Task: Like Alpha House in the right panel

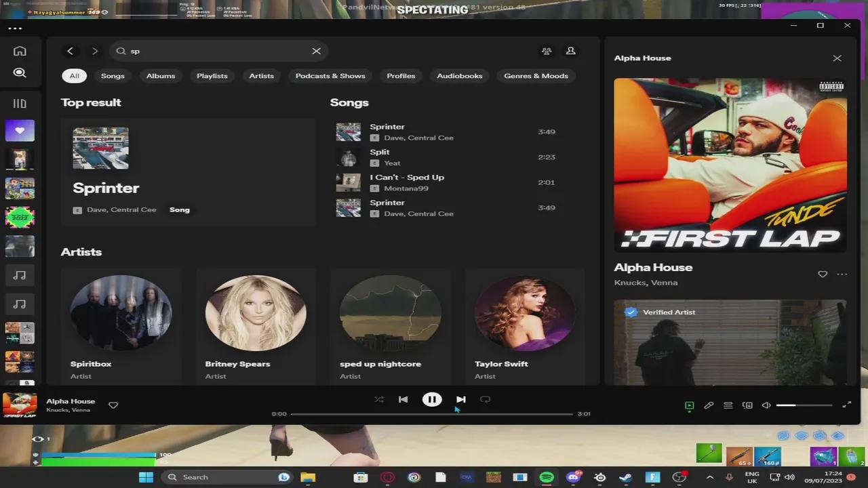Action: 823,274
